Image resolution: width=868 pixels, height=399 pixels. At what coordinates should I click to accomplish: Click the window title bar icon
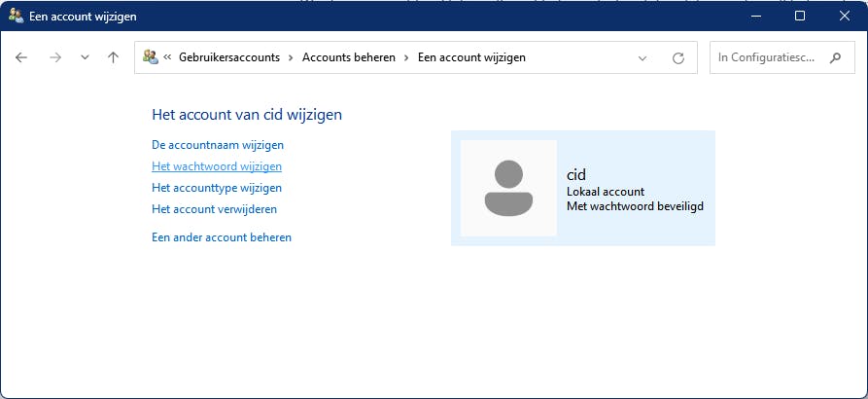pos(16,17)
